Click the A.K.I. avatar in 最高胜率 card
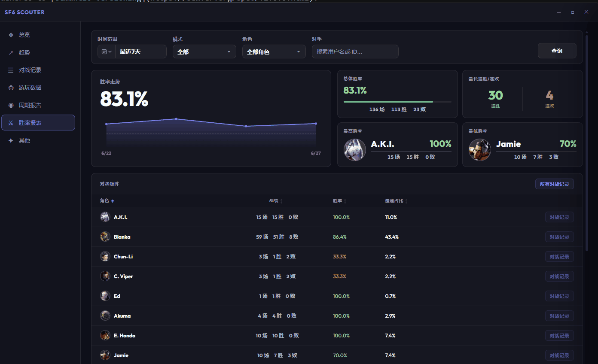Viewport: 598px width, 364px height. coord(355,150)
